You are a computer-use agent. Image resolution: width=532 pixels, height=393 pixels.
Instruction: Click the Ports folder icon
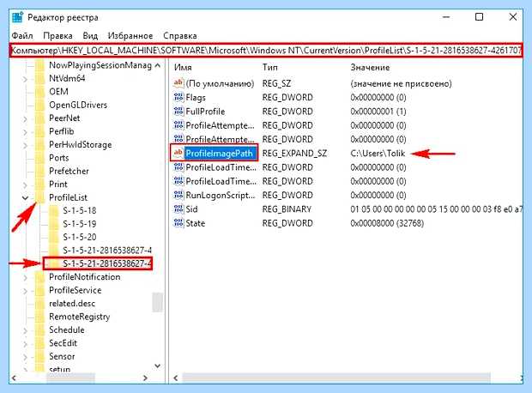40,158
